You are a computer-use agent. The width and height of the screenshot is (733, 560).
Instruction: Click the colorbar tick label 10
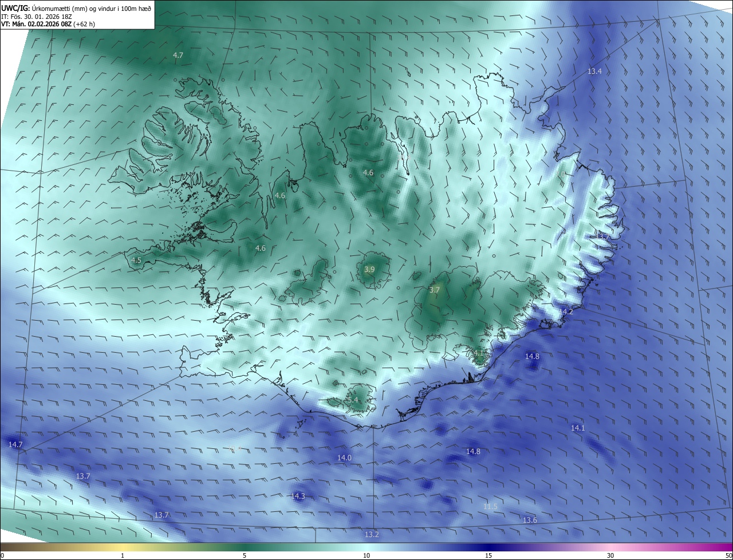tap(366, 555)
